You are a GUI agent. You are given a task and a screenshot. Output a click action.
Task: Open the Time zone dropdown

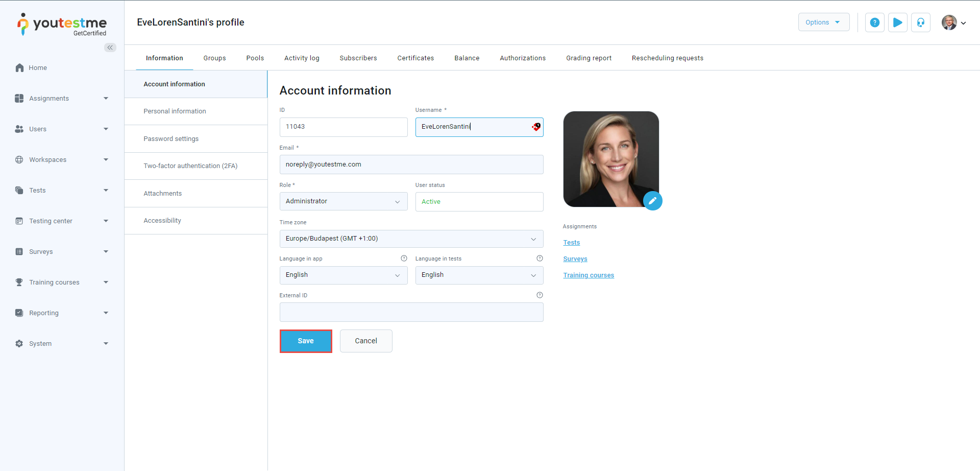[x=411, y=239]
